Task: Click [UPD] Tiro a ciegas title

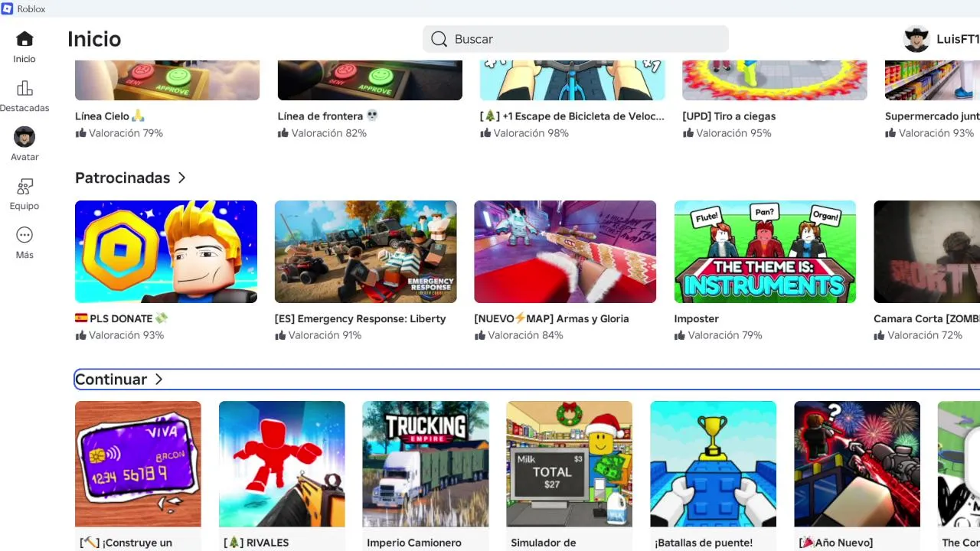Action: (729, 116)
